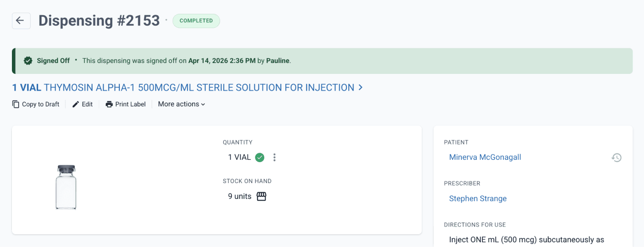Click the Edit pencil icon
The width and height of the screenshot is (644, 247).
[x=75, y=104]
